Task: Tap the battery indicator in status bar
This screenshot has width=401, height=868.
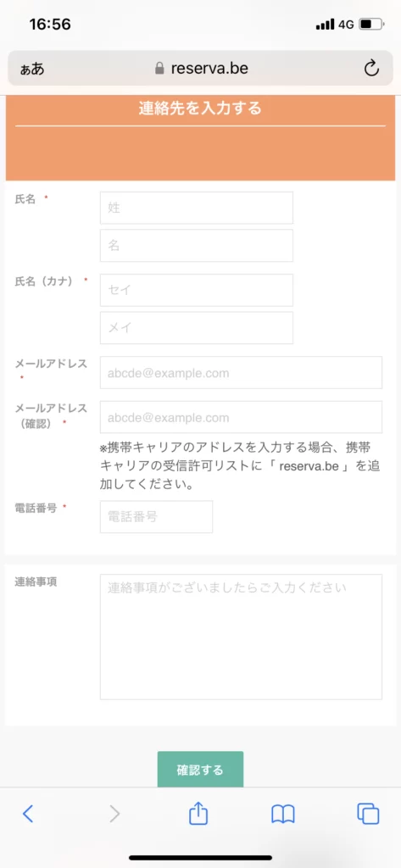Action: pyautogui.click(x=371, y=25)
